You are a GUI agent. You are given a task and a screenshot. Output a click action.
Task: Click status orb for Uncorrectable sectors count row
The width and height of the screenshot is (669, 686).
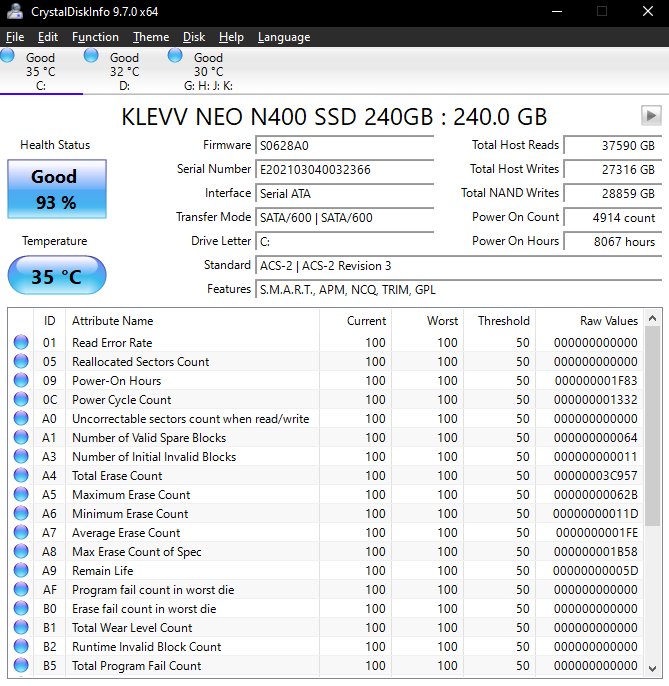tap(21, 418)
